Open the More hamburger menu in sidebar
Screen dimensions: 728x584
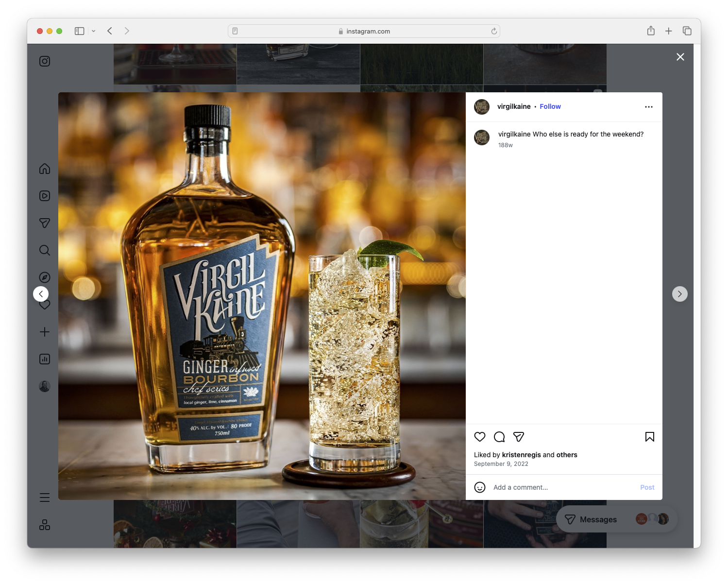coord(45,498)
